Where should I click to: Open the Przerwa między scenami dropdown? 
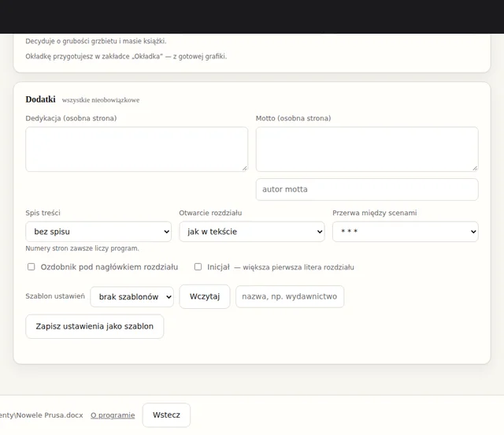(x=406, y=232)
